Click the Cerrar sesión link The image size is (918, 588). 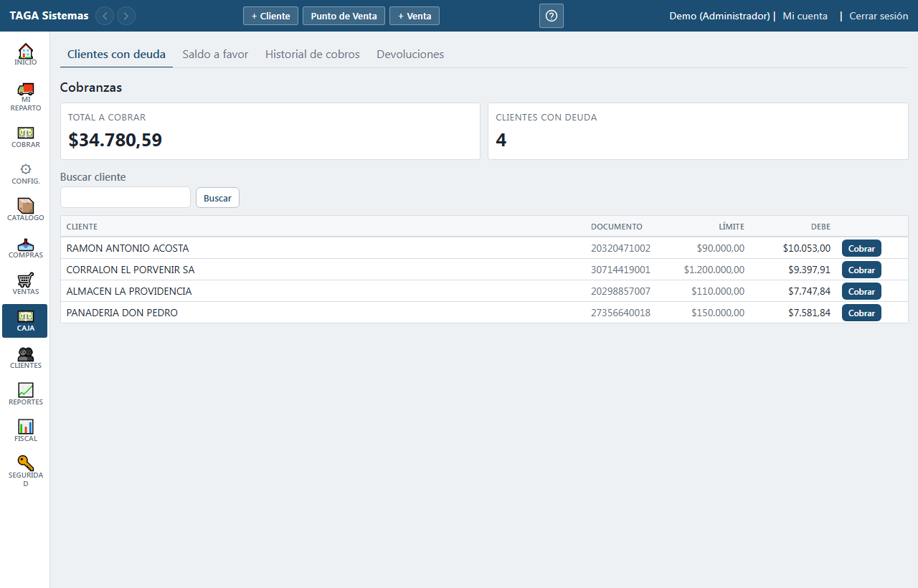[x=879, y=16]
